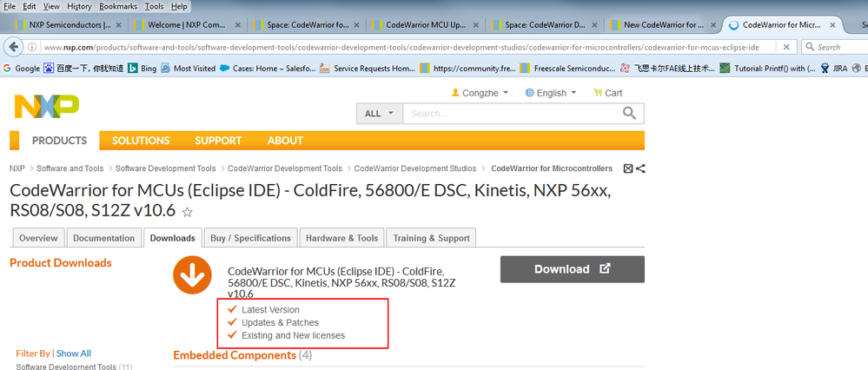This screenshot has height=370, width=868.
Task: Open the Baidu bookmark
Action: click(x=83, y=69)
